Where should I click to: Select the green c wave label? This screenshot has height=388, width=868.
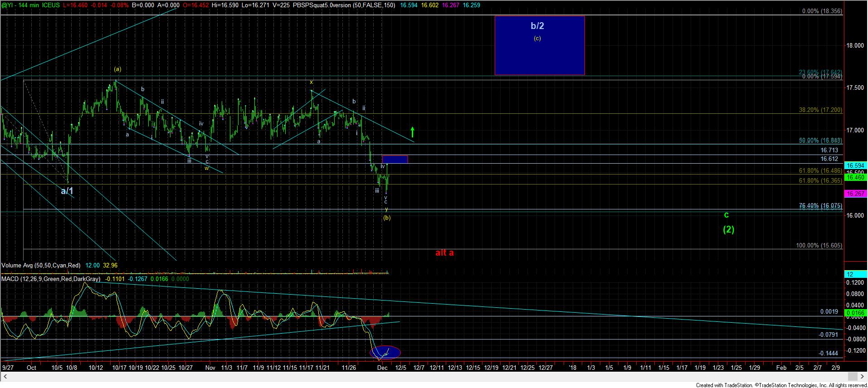tap(726, 214)
